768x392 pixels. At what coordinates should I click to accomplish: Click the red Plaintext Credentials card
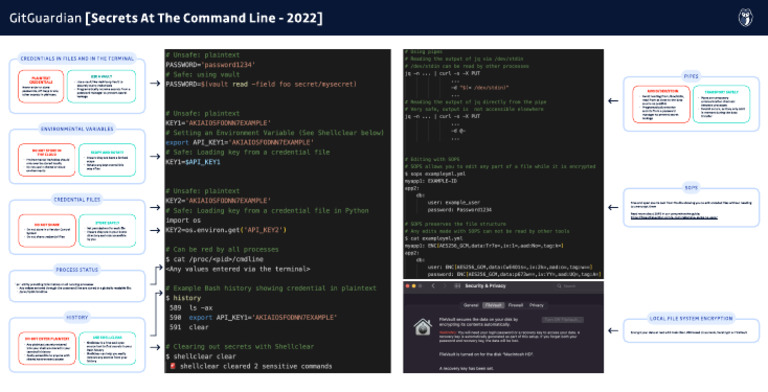(x=41, y=86)
